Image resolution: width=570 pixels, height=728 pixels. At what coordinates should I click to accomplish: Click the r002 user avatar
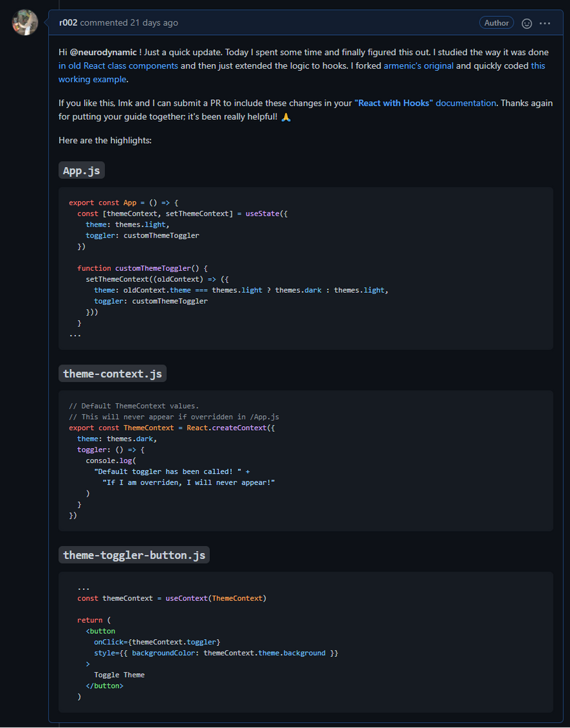(x=25, y=22)
